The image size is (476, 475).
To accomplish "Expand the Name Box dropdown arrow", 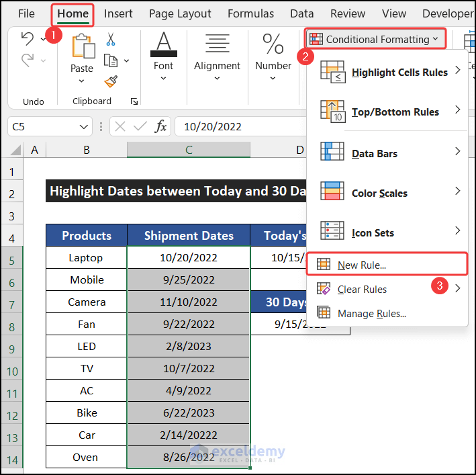I will (84, 126).
